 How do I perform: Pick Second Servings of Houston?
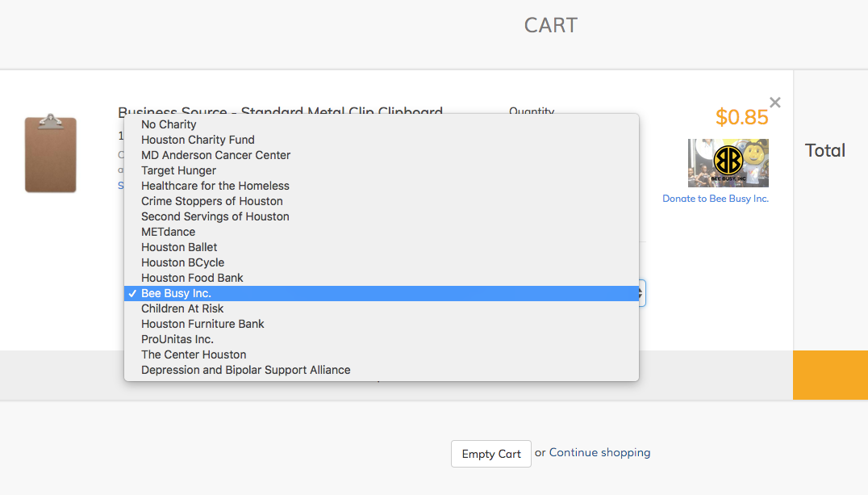coord(382,216)
